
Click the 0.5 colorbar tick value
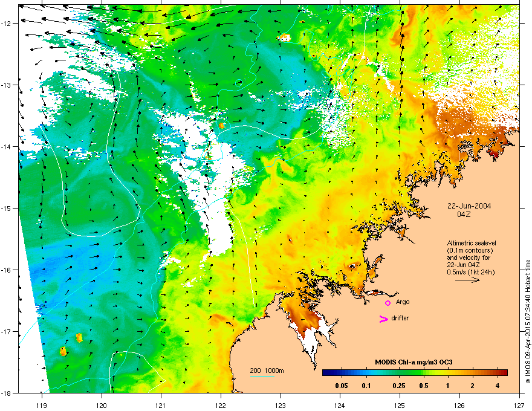[423, 386]
